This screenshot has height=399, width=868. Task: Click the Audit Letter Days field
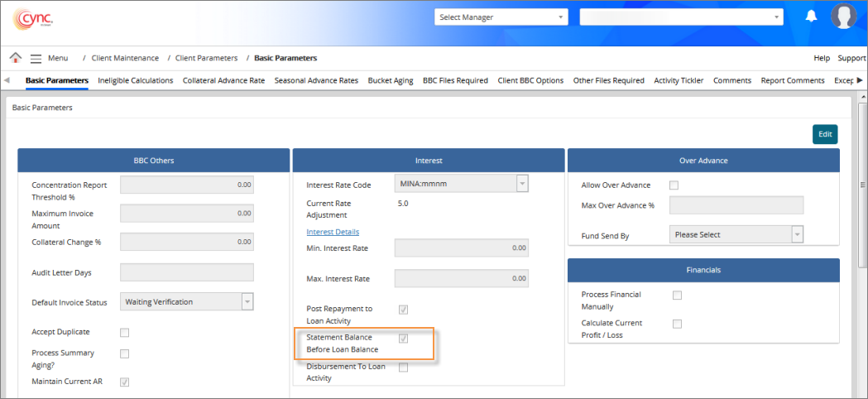[x=187, y=272]
